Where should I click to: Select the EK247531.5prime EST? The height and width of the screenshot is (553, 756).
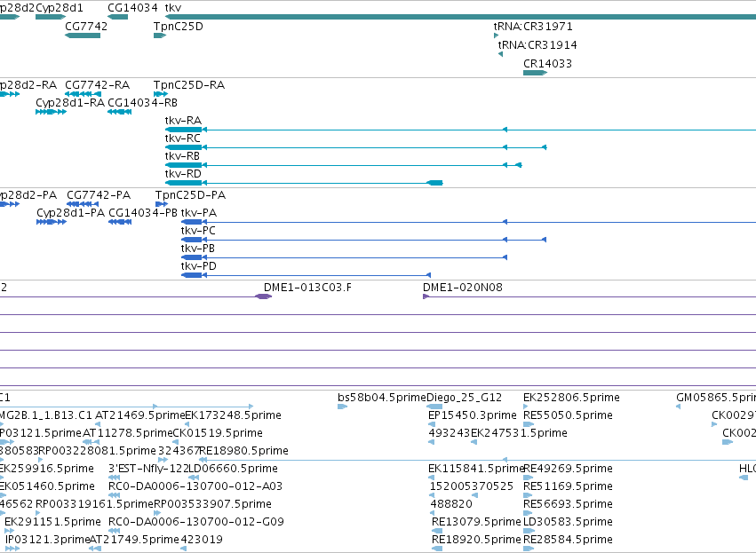[x=474, y=442]
